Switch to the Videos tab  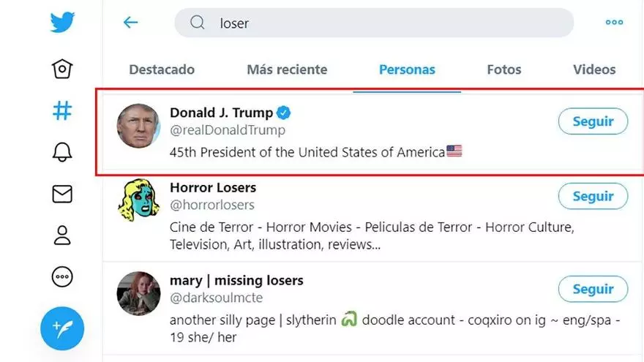(594, 70)
